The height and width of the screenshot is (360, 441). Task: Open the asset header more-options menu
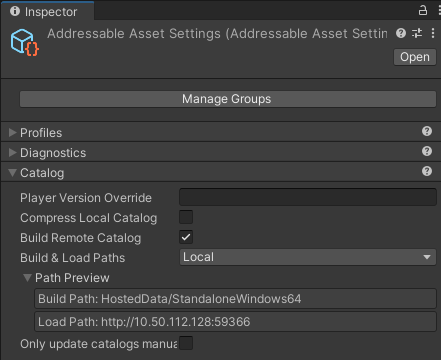(x=433, y=33)
